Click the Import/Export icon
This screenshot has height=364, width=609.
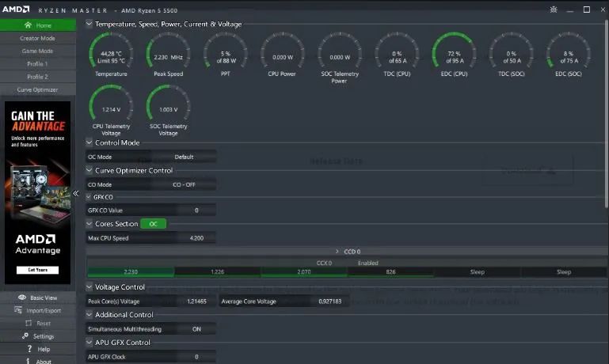click(18, 310)
